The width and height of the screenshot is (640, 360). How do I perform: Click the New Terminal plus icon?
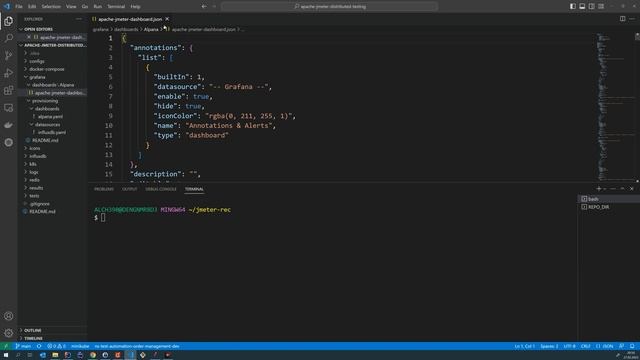tap(598, 189)
